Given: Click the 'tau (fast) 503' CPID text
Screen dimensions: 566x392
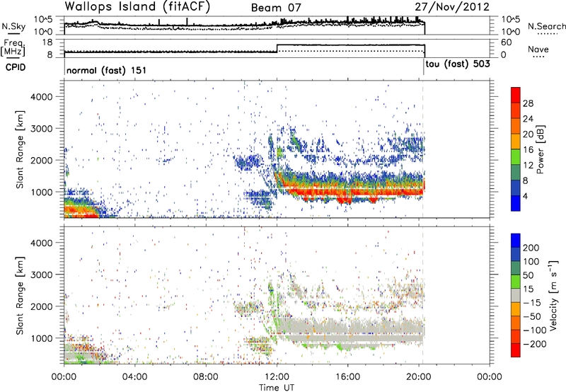Looking at the screenshot, I should coord(458,64).
